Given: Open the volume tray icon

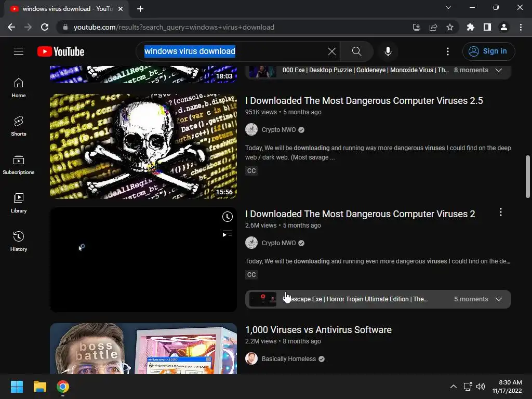Looking at the screenshot, I should coord(481,387).
